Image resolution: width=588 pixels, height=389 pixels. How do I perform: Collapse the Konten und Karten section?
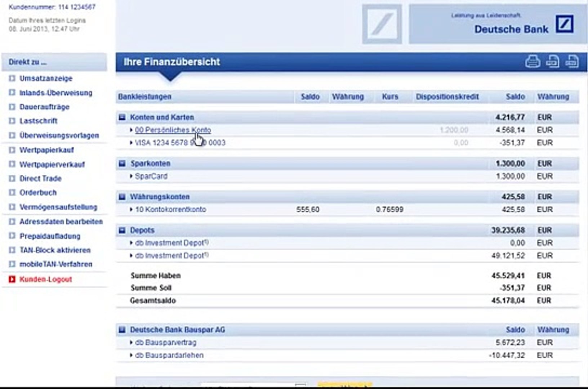122,117
